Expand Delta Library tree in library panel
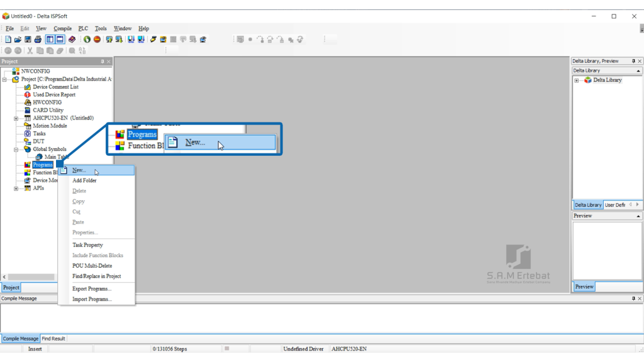The height and width of the screenshot is (362, 644). [x=577, y=80]
